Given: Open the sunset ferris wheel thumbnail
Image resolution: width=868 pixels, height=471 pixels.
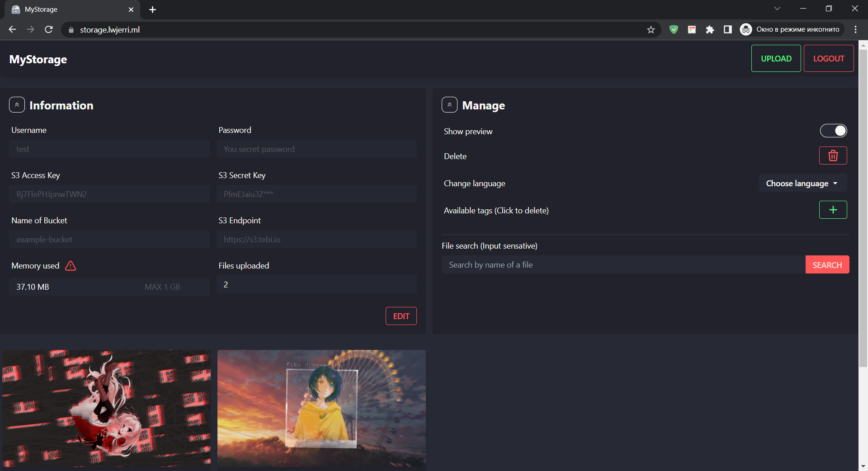Looking at the screenshot, I should (x=321, y=408).
